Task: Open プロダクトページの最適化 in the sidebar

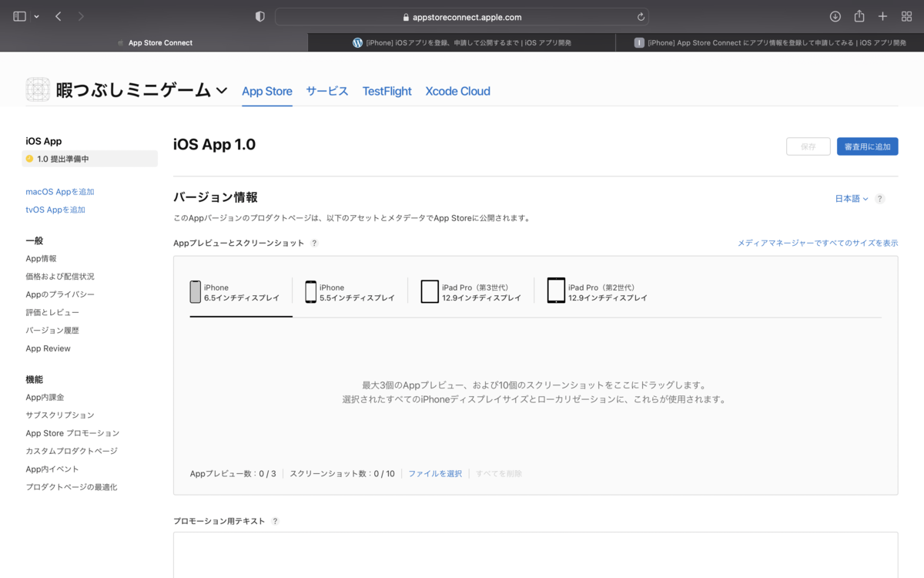Action: pos(72,487)
